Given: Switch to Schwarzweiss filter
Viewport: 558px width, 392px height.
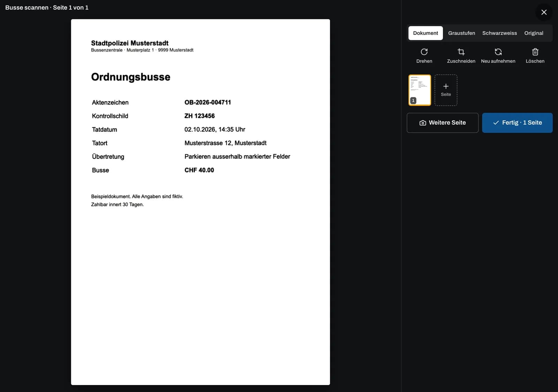Looking at the screenshot, I should click(499, 33).
